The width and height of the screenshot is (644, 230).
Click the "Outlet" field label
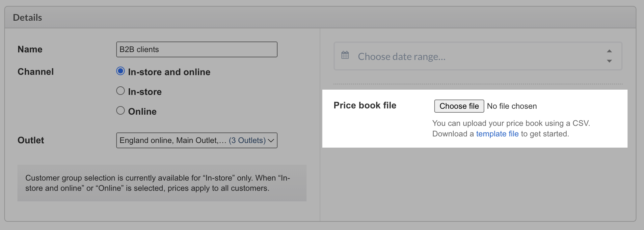coord(31,140)
